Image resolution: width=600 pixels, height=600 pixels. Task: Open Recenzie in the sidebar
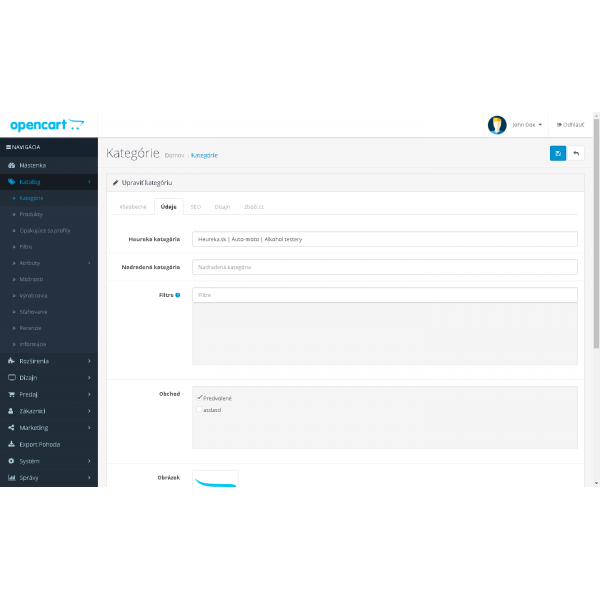tap(30, 328)
